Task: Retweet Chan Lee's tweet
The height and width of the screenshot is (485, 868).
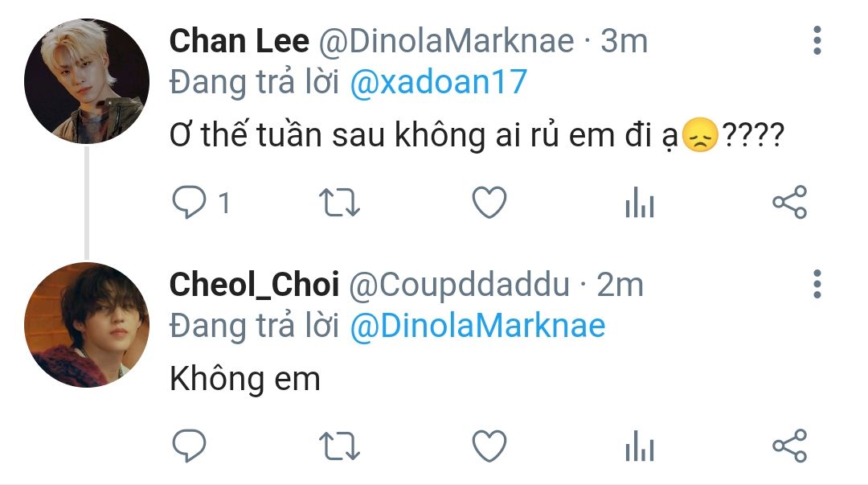Action: coord(339,203)
